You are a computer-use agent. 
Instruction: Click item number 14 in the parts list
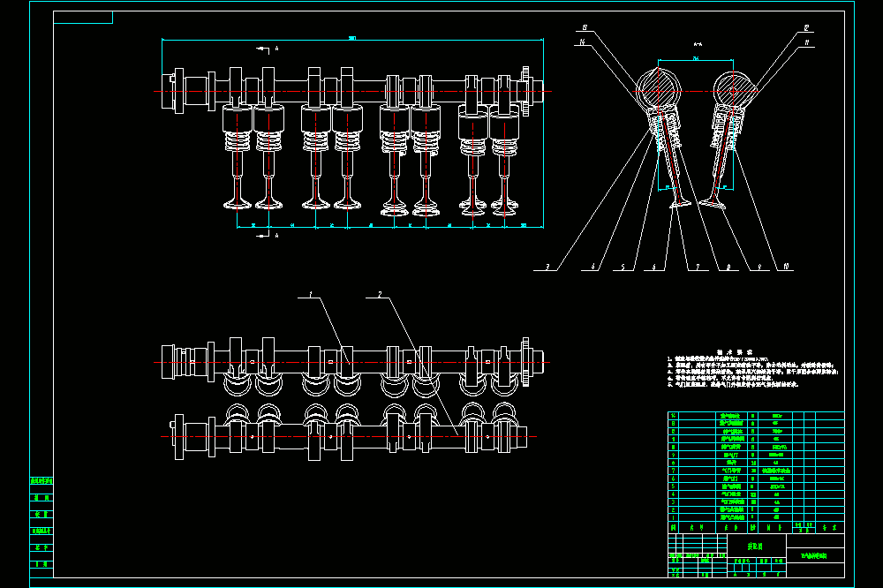(673, 416)
